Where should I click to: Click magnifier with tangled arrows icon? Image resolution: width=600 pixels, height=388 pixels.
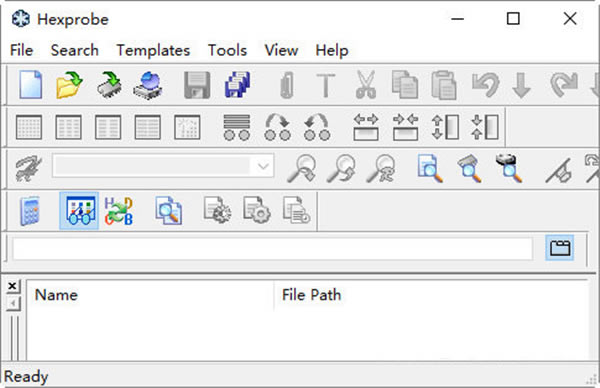(x=381, y=168)
